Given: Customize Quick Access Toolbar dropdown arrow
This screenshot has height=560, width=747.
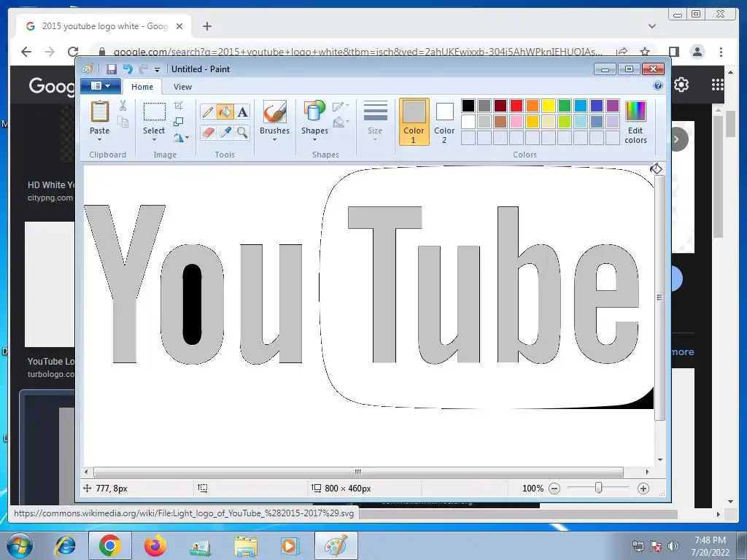Looking at the screenshot, I should (x=157, y=70).
